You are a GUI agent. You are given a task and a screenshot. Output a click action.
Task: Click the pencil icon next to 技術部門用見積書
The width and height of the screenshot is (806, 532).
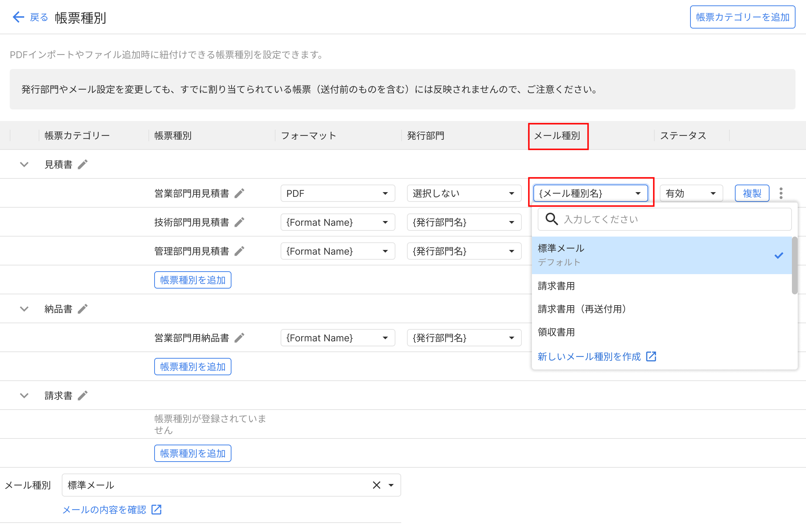(239, 222)
